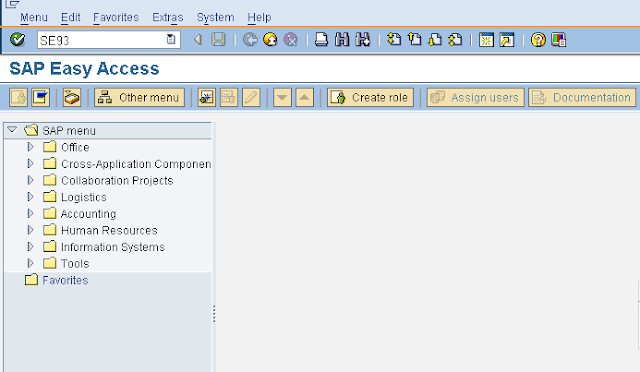Click the red Cancel icon

[x=291, y=40]
